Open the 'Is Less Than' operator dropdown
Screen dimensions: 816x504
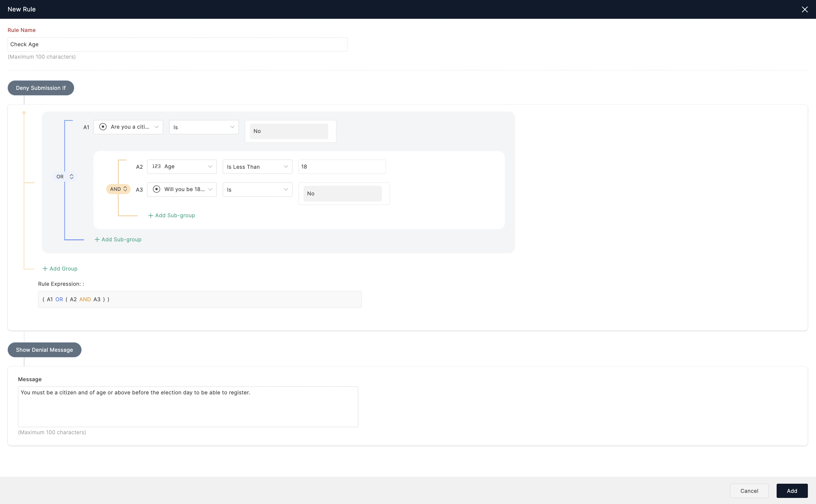pyautogui.click(x=257, y=167)
